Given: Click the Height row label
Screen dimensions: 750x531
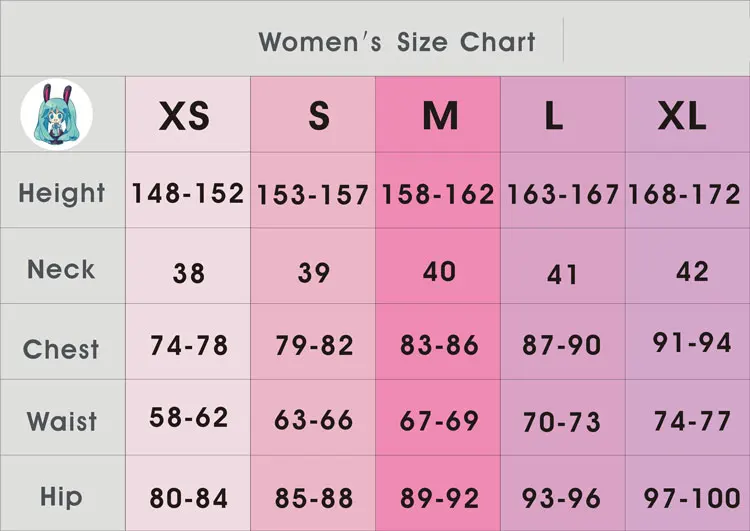Looking at the screenshot, I should coord(61,193).
